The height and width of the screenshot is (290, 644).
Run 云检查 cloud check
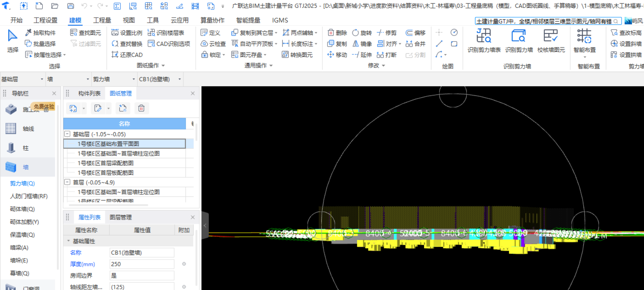(213, 44)
